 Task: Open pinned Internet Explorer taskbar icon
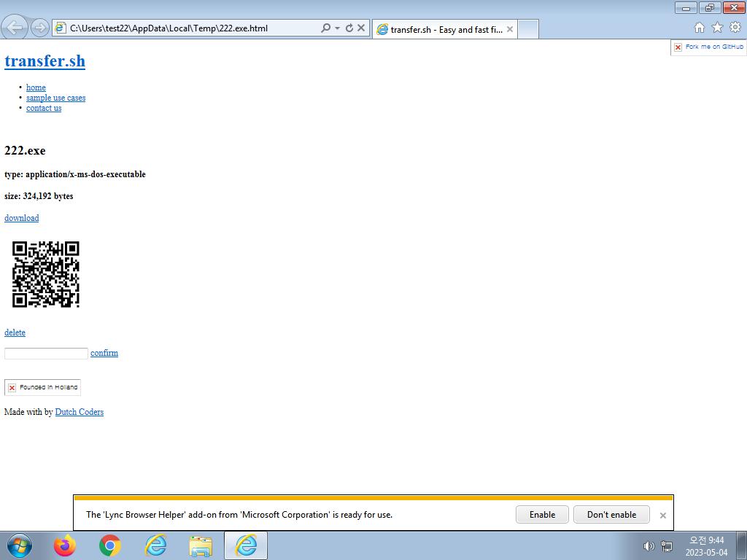[x=156, y=545]
